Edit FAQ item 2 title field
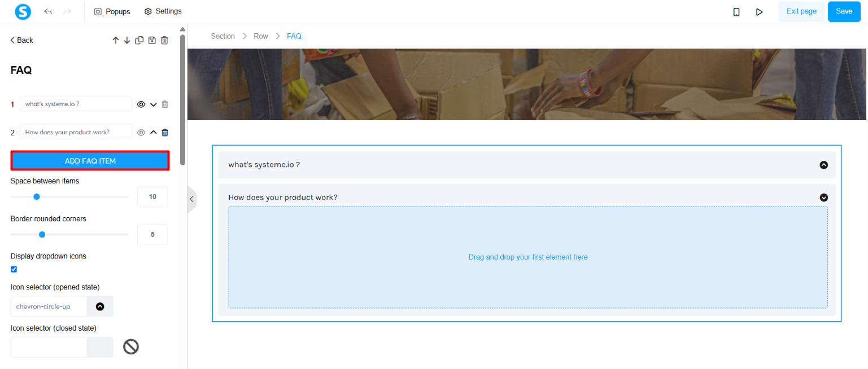This screenshot has height=369, width=868. (x=76, y=132)
